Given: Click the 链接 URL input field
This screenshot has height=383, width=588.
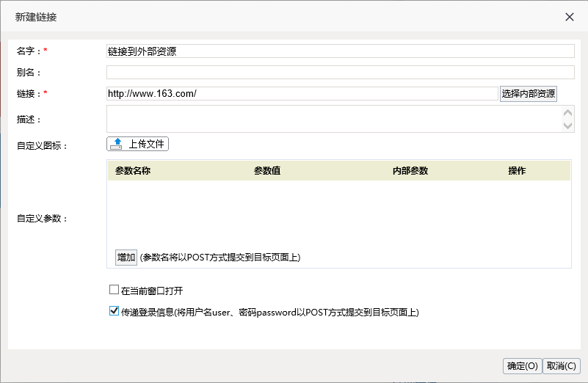Looking at the screenshot, I should click(x=302, y=93).
